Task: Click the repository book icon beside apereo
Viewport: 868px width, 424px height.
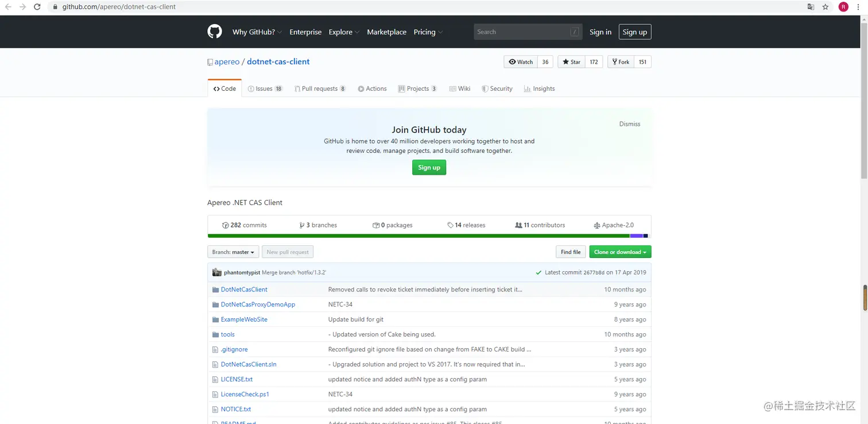Action: pos(210,62)
